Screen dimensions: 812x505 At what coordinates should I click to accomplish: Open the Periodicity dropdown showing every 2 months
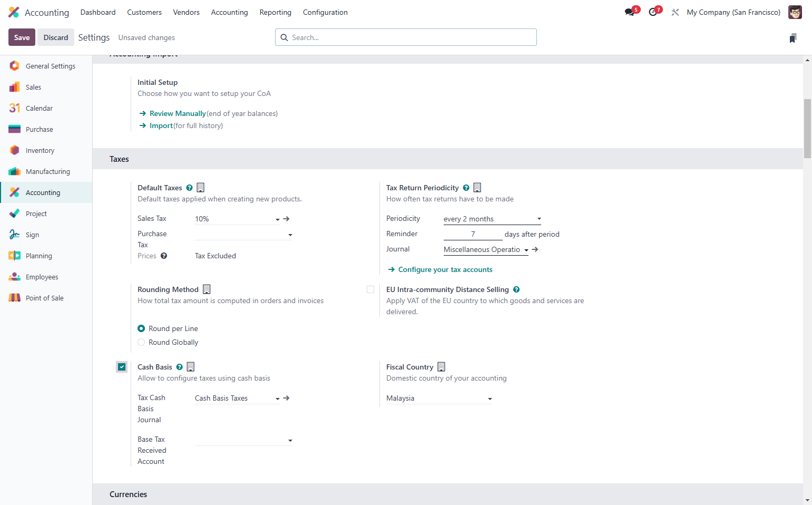pos(492,219)
